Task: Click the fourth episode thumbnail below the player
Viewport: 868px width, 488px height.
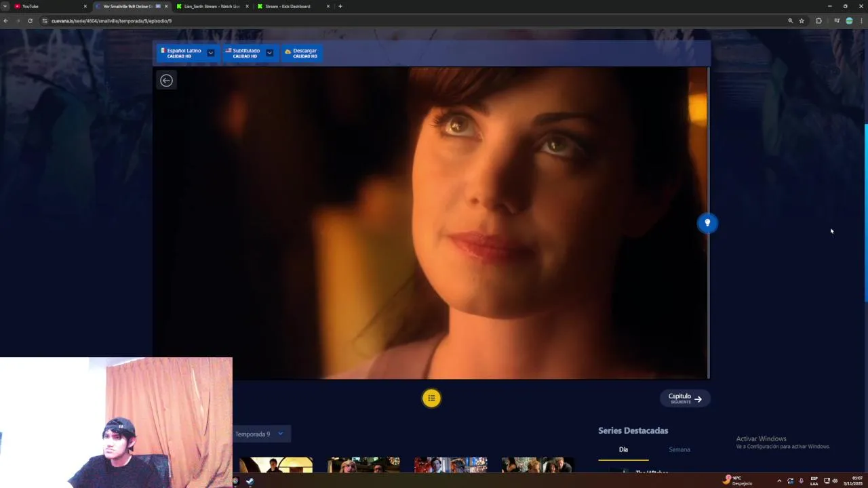Action: click(538, 464)
